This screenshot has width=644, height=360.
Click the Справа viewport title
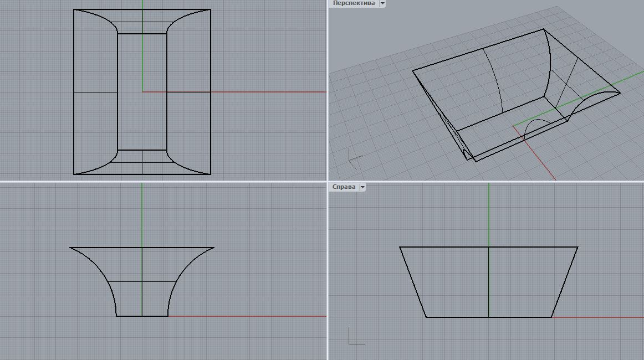click(344, 187)
